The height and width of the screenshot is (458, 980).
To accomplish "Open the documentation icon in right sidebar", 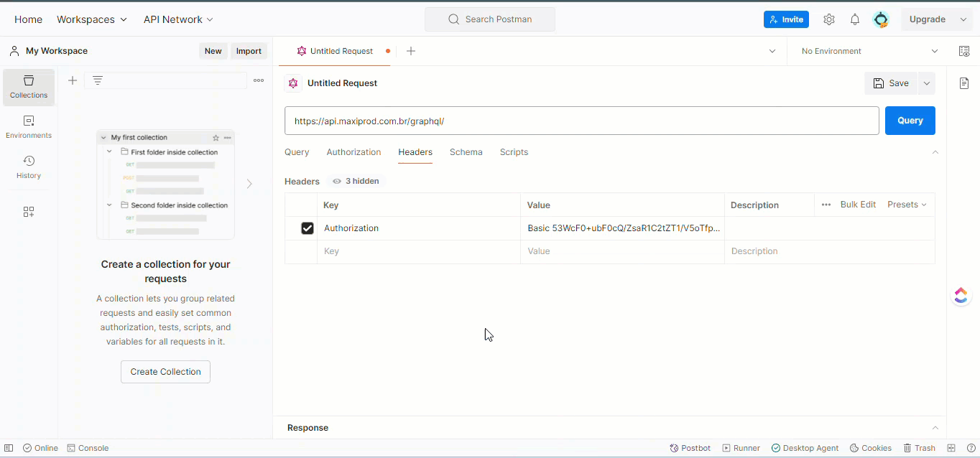I will 964,83.
